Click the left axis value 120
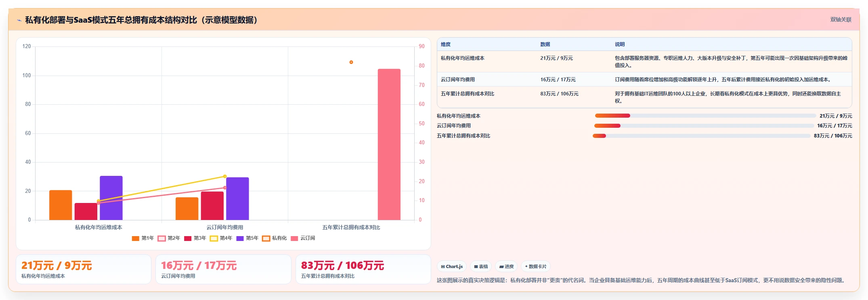The image size is (868, 300). (x=27, y=46)
